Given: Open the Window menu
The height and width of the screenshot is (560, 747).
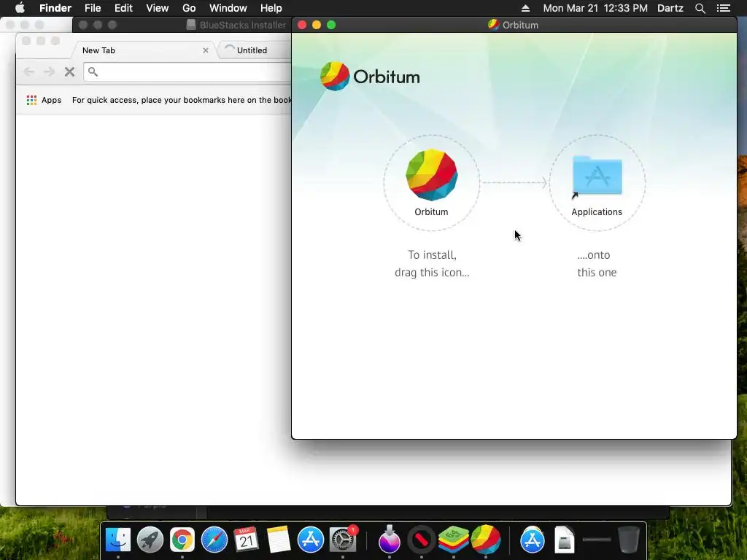Looking at the screenshot, I should click(228, 8).
